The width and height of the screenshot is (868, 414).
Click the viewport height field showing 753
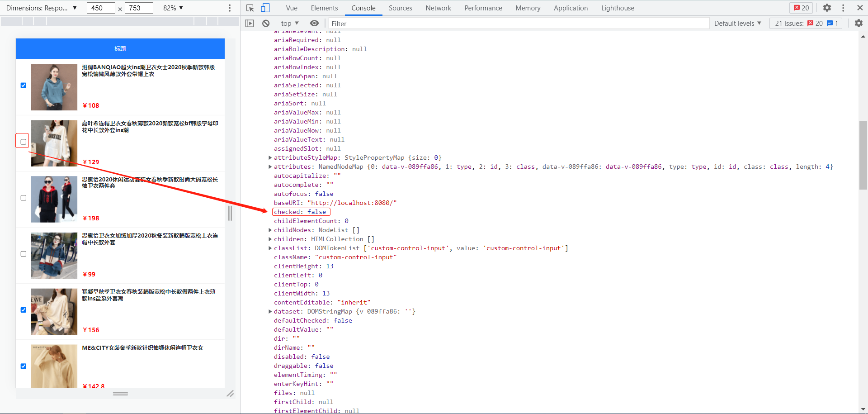tap(139, 8)
